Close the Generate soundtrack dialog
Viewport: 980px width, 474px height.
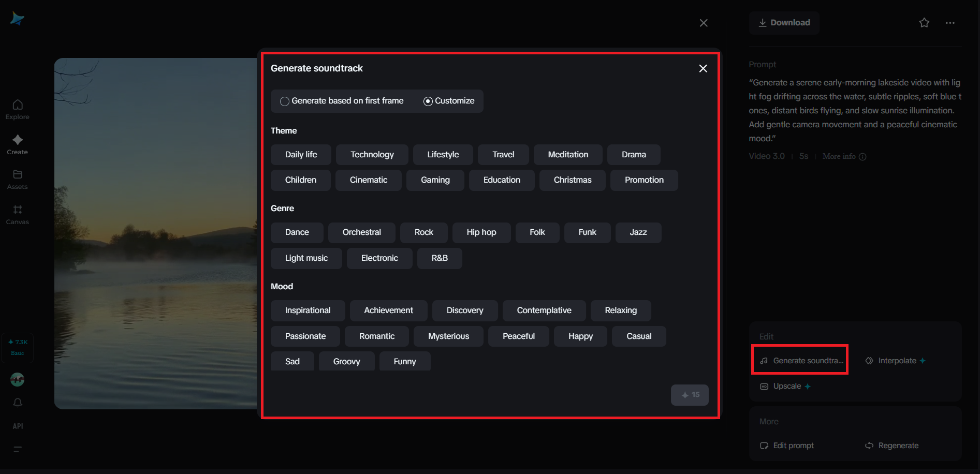pos(703,68)
